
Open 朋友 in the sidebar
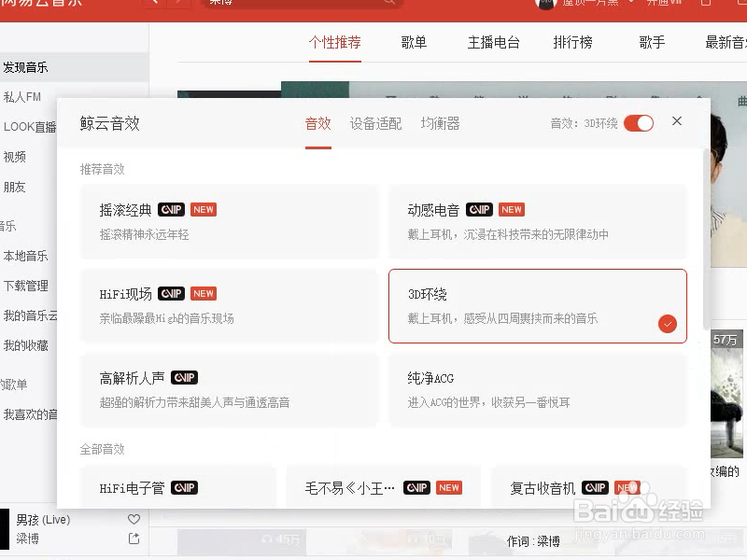14,187
